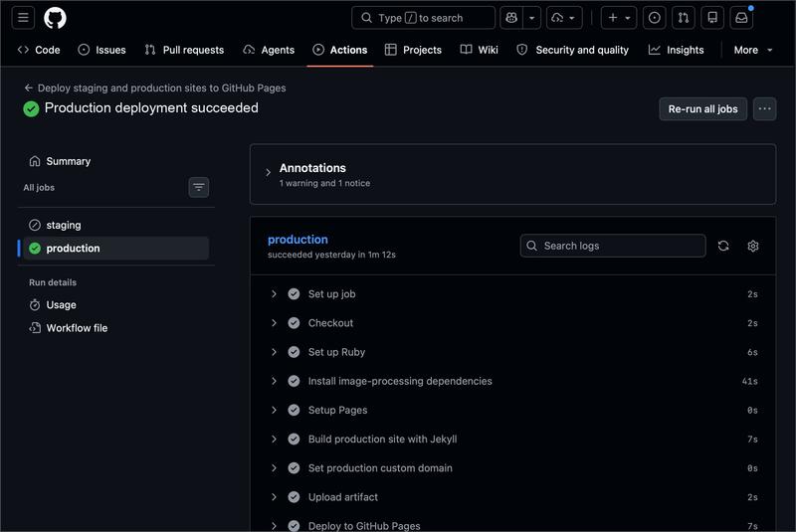This screenshot has height=532, width=796.
Task: Expand Install image-processing dependencies step
Action: (512, 381)
